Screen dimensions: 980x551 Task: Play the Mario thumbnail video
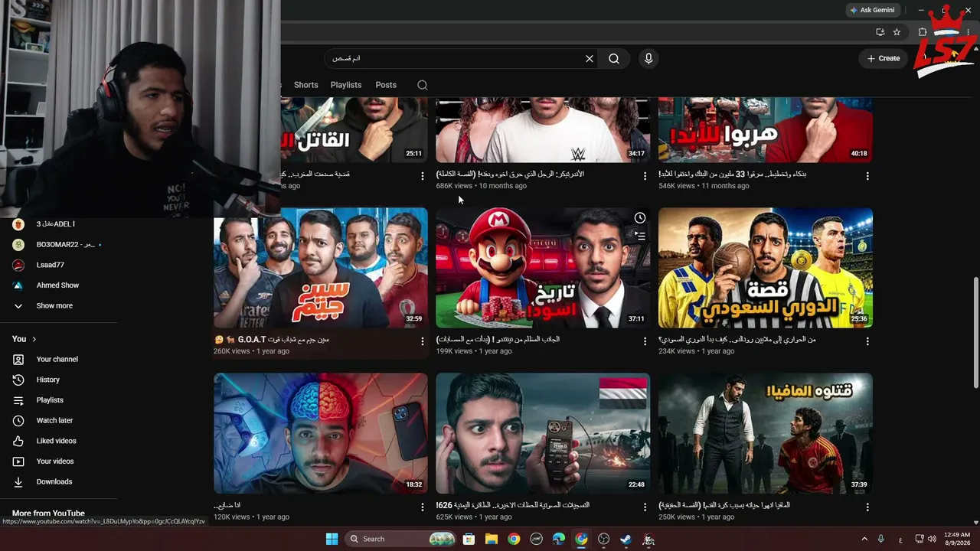pos(543,268)
